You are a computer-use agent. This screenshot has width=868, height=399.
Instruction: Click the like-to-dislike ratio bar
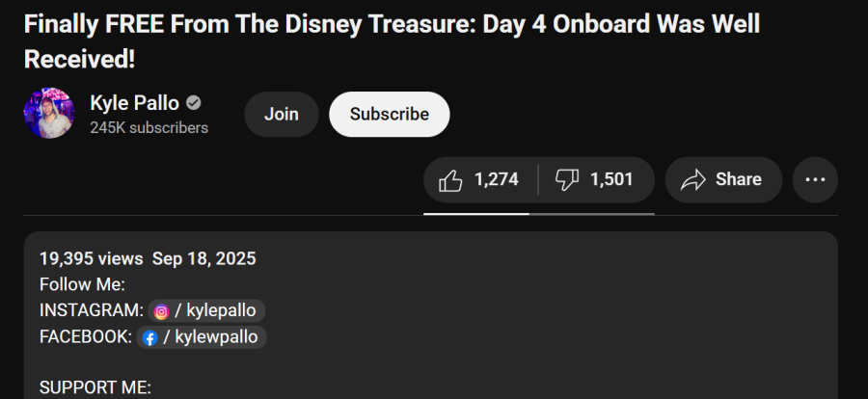pos(538,214)
